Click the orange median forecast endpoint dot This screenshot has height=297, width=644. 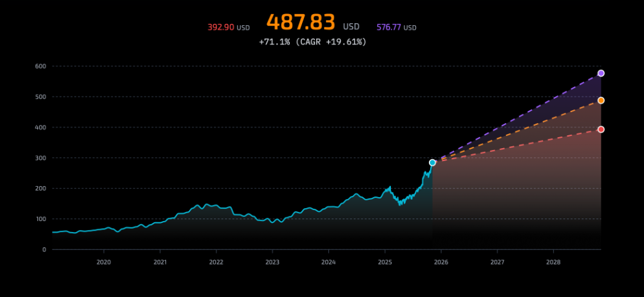click(x=601, y=101)
